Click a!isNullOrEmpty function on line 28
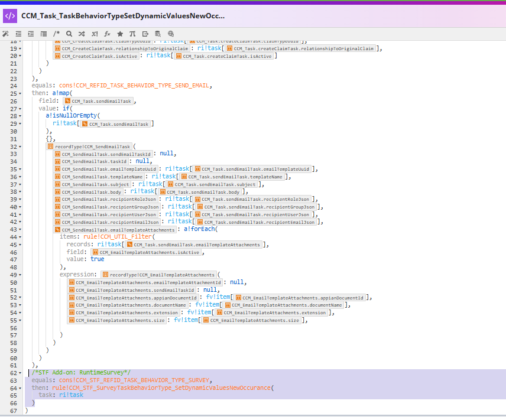The image size is (506, 420). coord(72,115)
